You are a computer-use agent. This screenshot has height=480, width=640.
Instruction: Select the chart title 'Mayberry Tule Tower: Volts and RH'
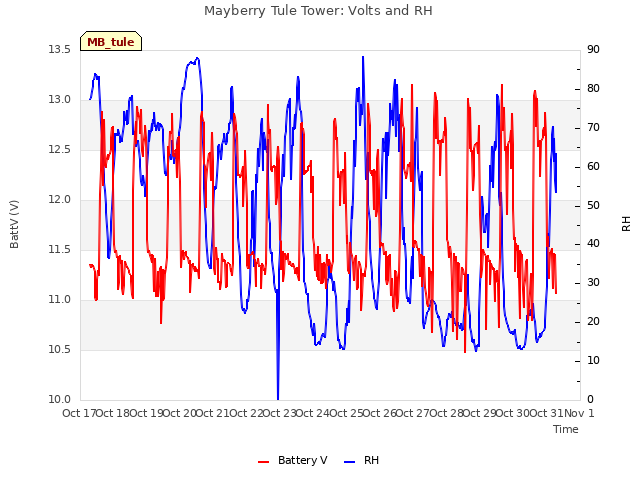click(318, 11)
